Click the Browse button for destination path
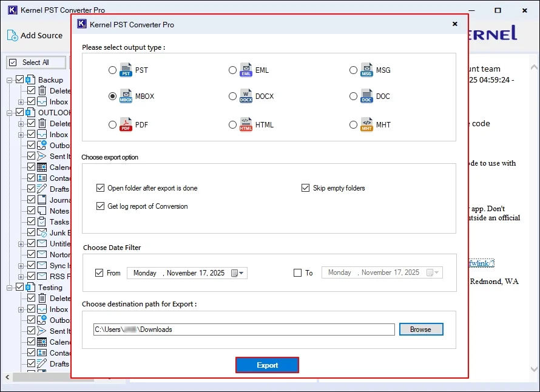 tap(421, 329)
